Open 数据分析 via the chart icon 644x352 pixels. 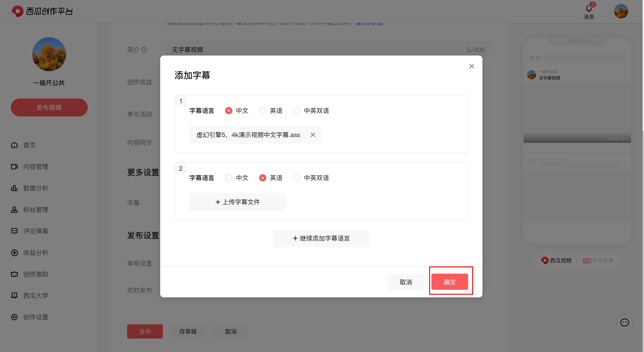pyautogui.click(x=14, y=188)
